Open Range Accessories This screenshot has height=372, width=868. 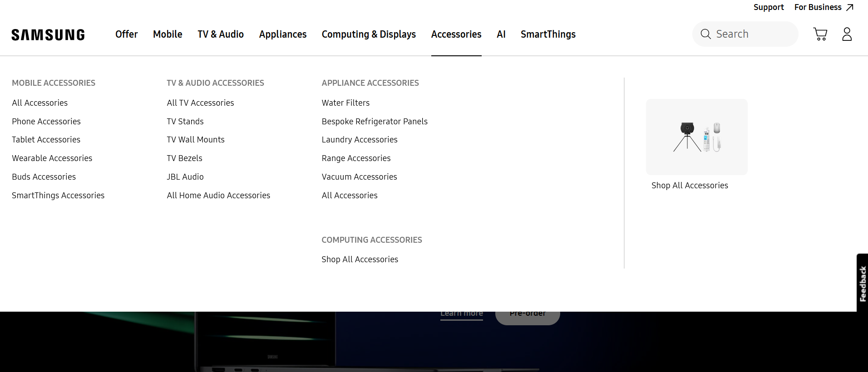(356, 158)
